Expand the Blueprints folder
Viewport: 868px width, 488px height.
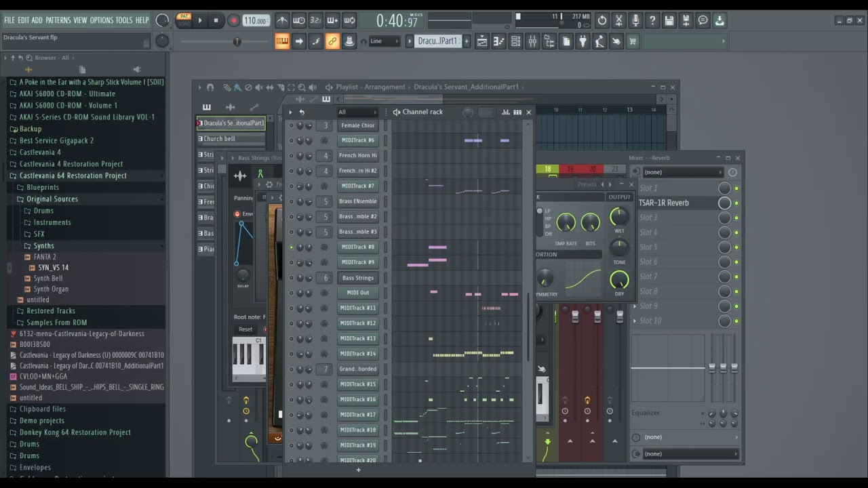click(x=43, y=187)
